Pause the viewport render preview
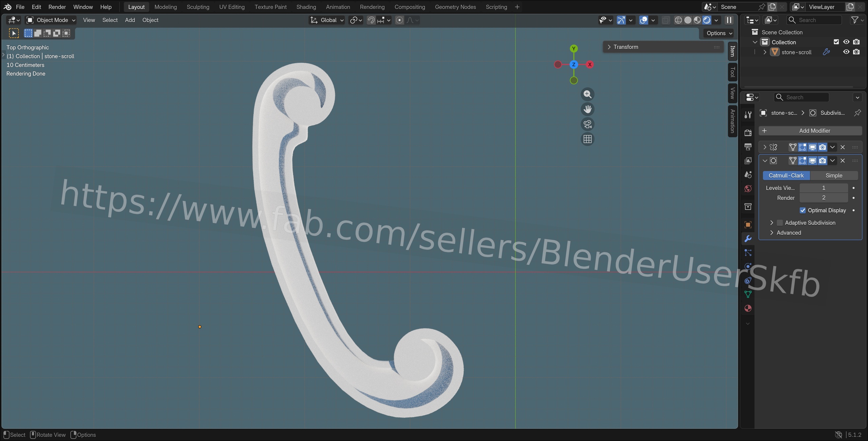This screenshot has height=441, width=868. [x=729, y=20]
